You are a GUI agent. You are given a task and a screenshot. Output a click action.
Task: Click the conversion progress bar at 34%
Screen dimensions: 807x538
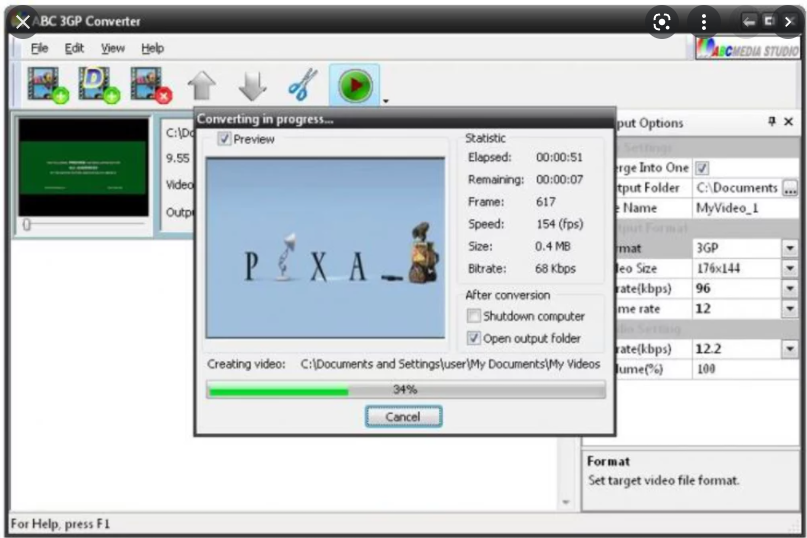point(406,390)
